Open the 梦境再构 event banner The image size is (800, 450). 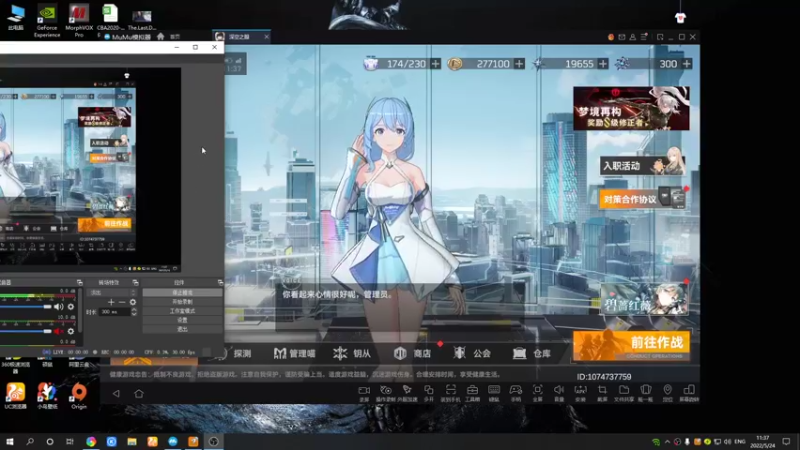631,109
